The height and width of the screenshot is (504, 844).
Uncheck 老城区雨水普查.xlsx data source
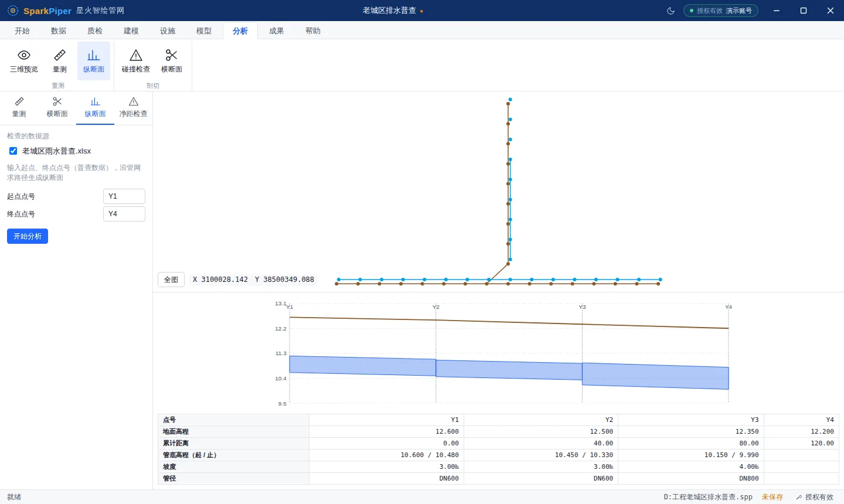(x=13, y=151)
